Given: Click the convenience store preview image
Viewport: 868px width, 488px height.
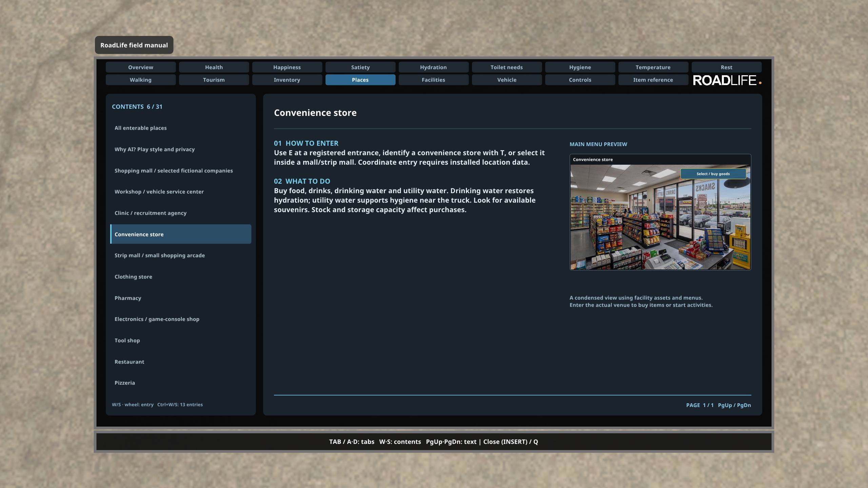Looking at the screenshot, I should (660, 217).
